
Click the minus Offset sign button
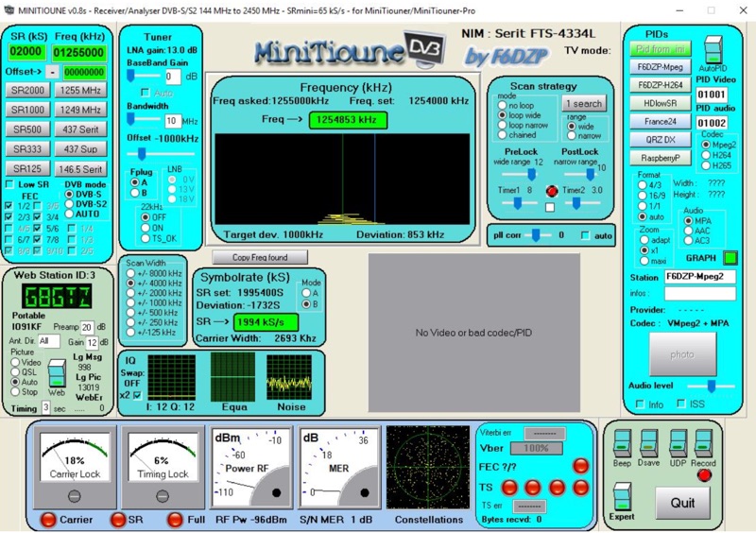[x=52, y=73]
